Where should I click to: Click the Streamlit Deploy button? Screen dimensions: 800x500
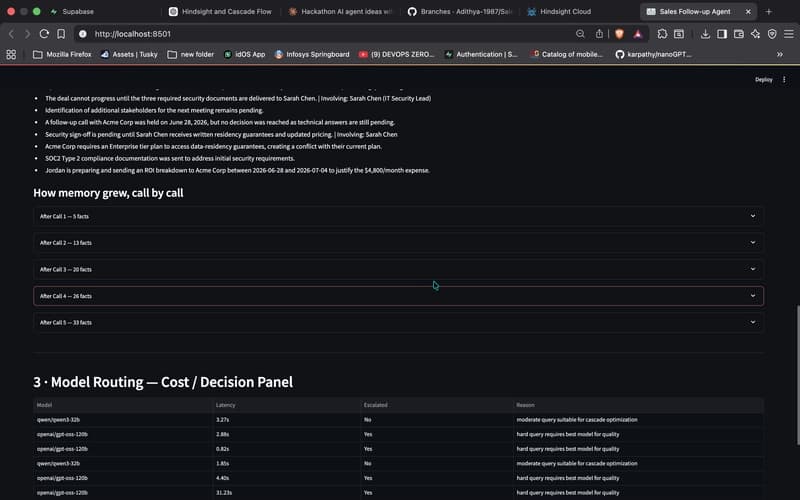coord(763,80)
